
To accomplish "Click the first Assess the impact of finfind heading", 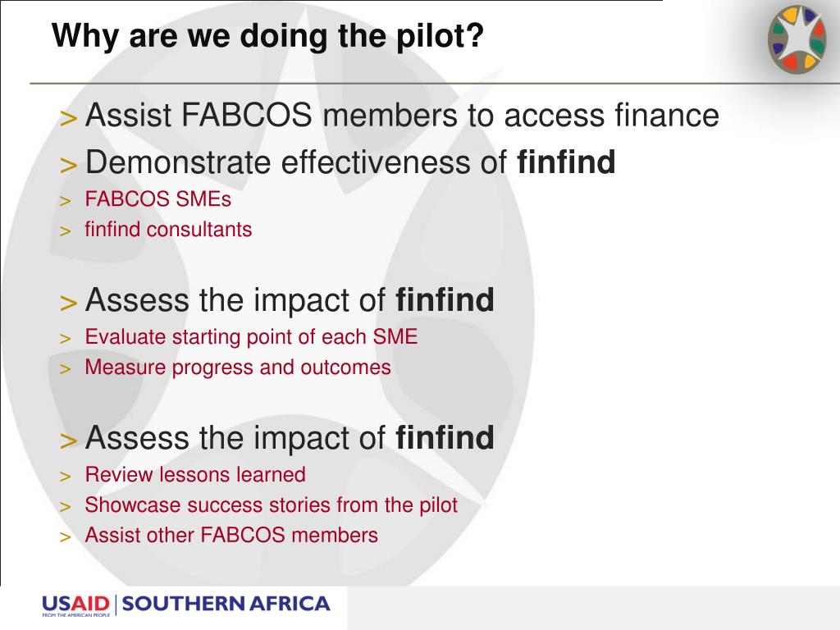I will [290, 300].
